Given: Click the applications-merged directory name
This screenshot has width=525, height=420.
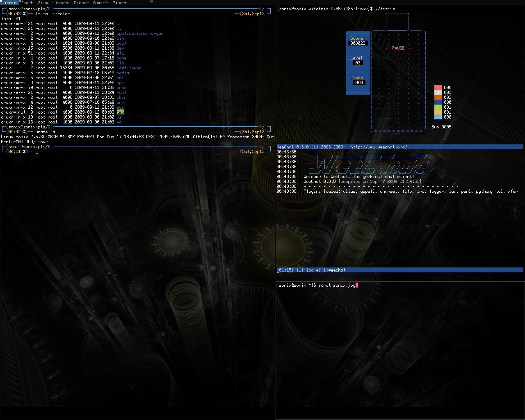Looking at the screenshot, I should (x=140, y=34).
